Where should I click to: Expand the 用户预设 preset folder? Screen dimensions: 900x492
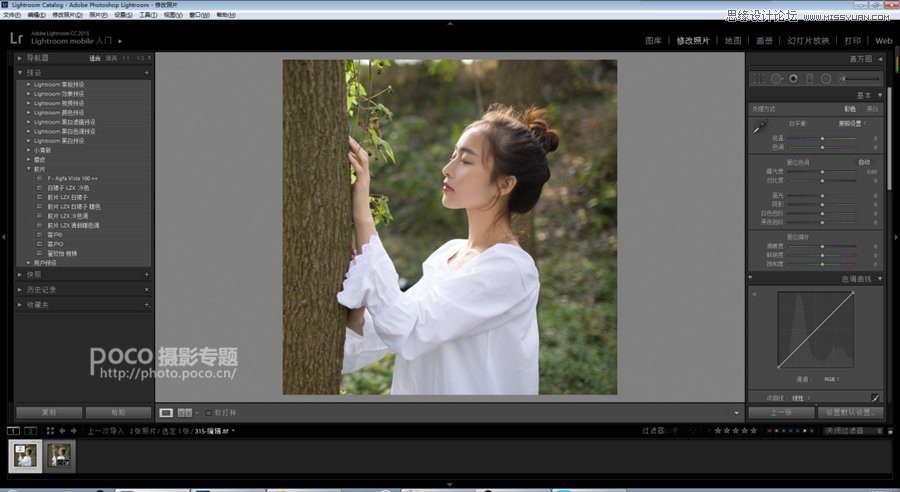(29, 262)
